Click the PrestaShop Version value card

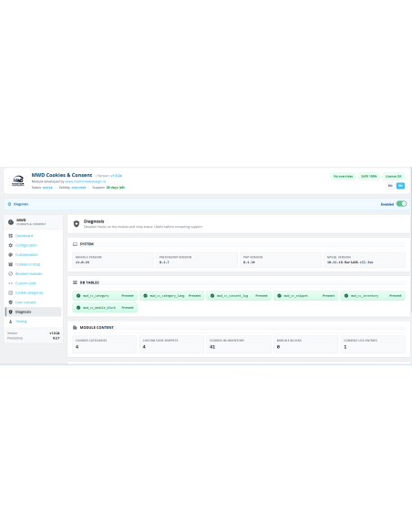pyautogui.click(x=197, y=260)
